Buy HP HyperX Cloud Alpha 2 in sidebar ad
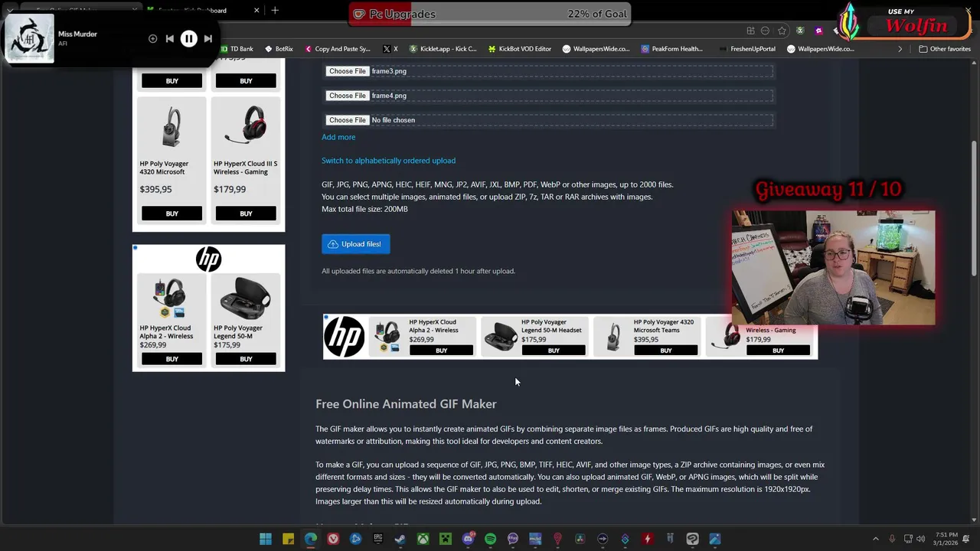 click(171, 359)
